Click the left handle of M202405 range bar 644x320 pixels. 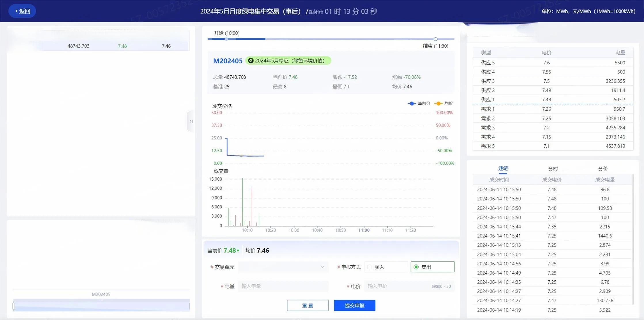point(14,306)
